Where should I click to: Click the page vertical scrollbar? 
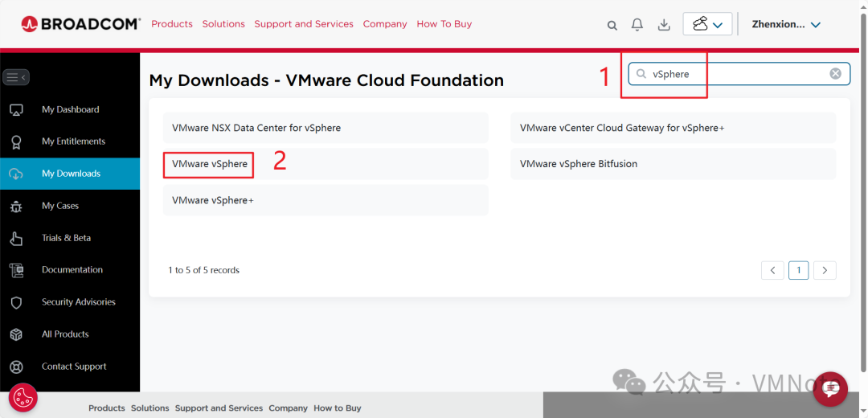coord(863,194)
